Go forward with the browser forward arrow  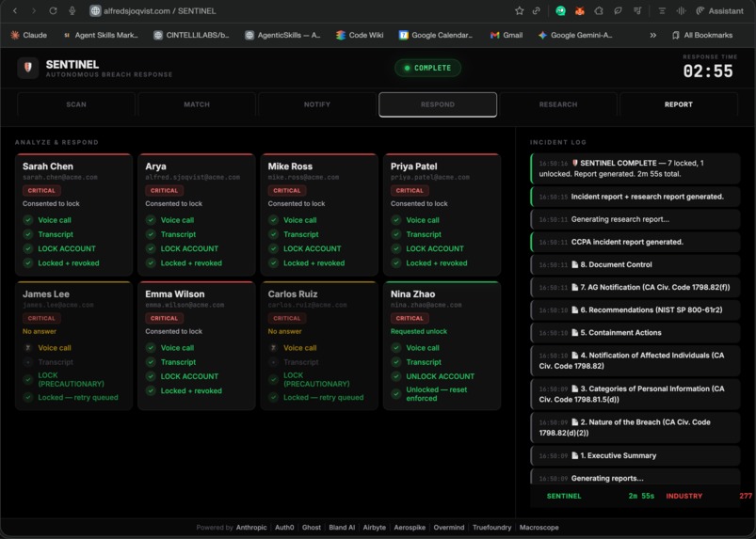(x=34, y=10)
